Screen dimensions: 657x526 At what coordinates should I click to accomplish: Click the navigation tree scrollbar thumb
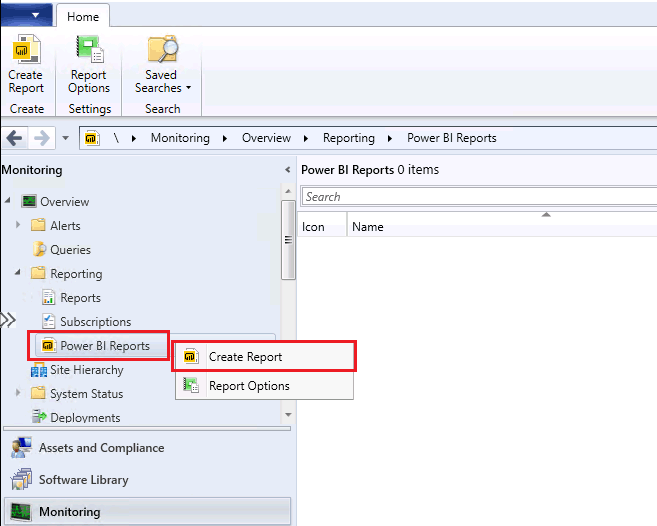(288, 240)
